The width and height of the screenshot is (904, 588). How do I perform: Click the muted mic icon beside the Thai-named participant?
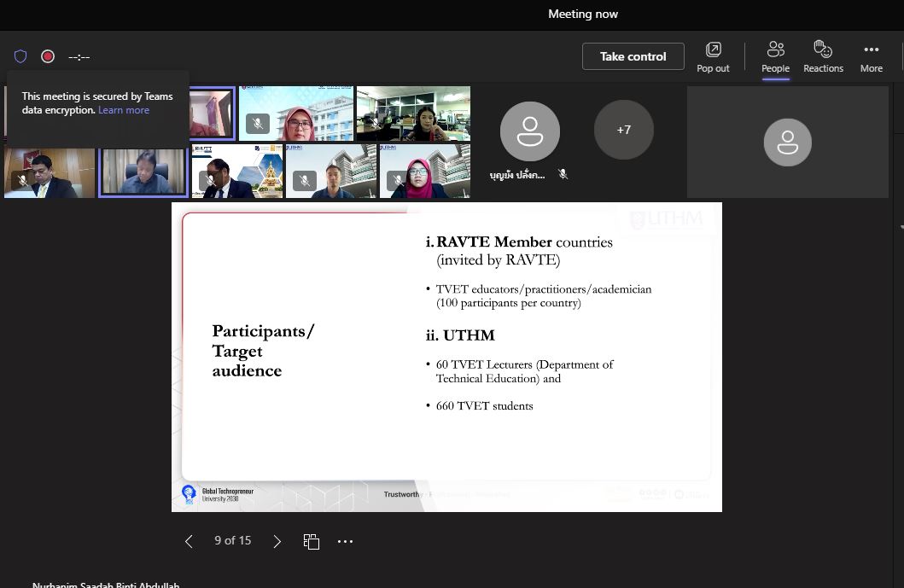point(563,174)
